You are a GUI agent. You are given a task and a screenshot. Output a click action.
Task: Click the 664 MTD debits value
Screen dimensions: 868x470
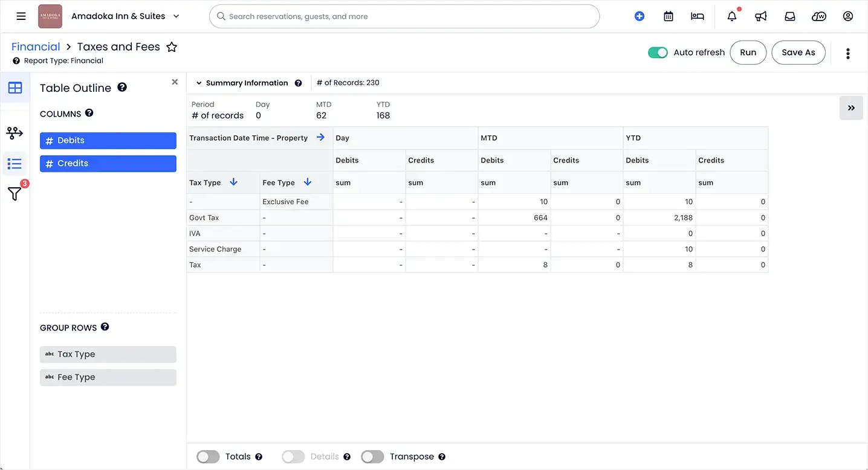(x=540, y=217)
